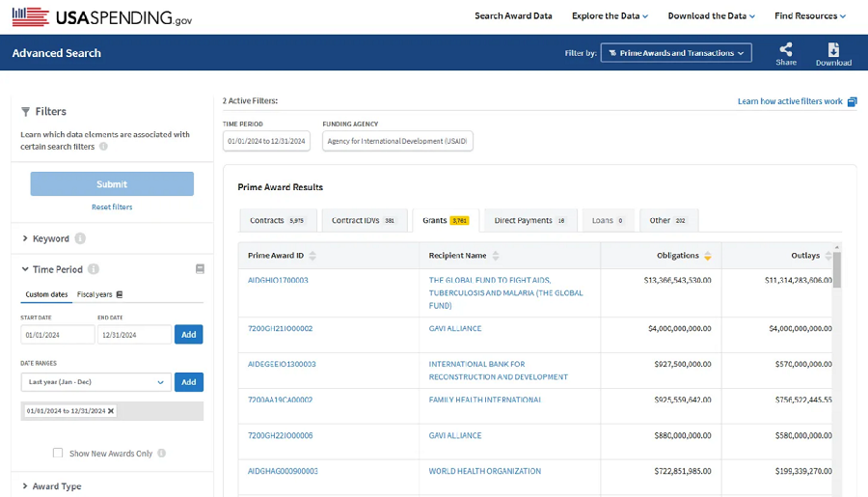Click the Filters funnel icon
This screenshot has height=497, width=868.
coord(25,112)
